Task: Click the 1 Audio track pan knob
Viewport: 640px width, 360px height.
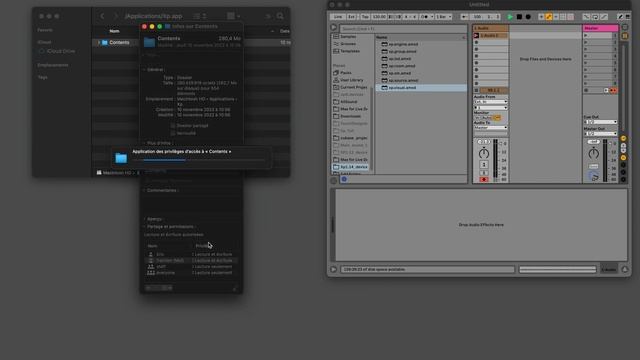Action: [484, 153]
